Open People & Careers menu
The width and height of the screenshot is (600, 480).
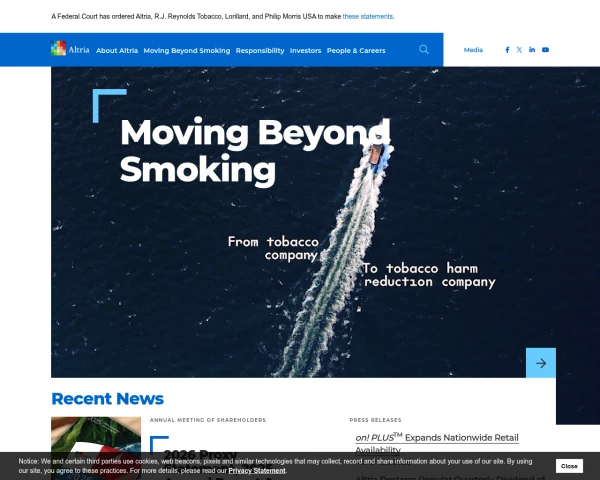click(356, 51)
